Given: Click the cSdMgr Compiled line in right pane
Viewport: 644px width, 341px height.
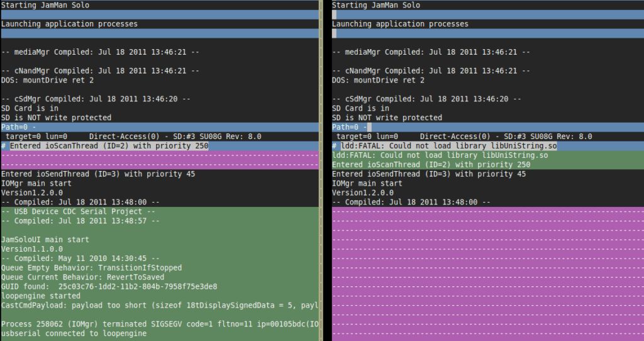Looking at the screenshot, I should [426, 99].
